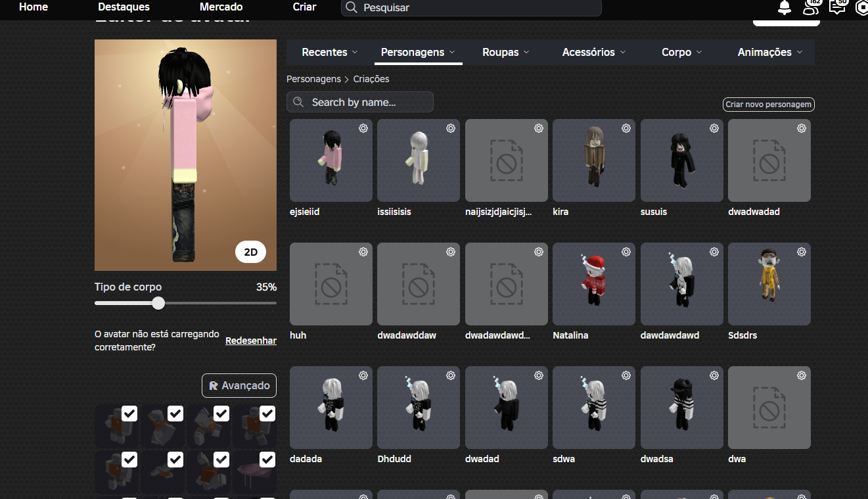Open the notifications bell icon
Image resolution: width=868 pixels, height=499 pixels.
pyautogui.click(x=785, y=7)
